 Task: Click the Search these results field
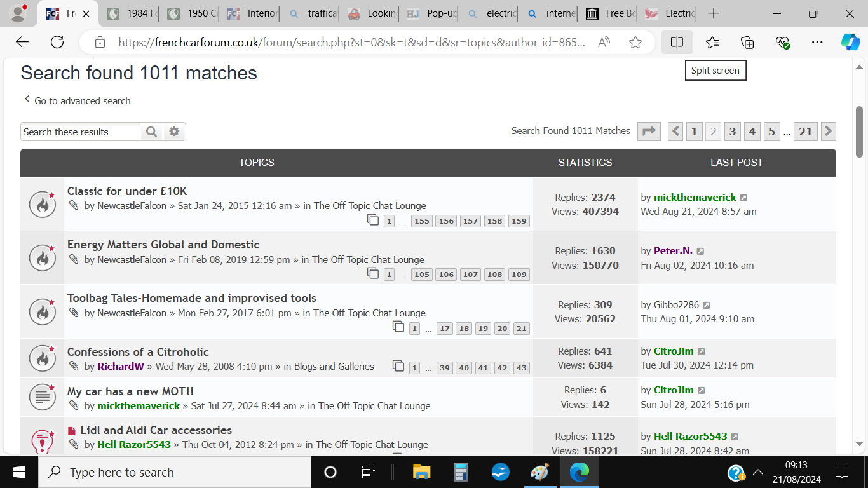tap(81, 132)
